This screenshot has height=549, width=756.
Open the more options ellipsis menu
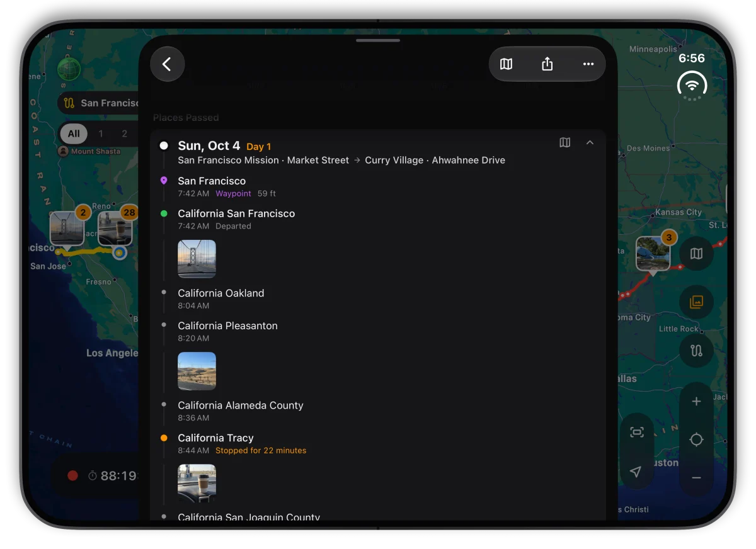click(588, 64)
